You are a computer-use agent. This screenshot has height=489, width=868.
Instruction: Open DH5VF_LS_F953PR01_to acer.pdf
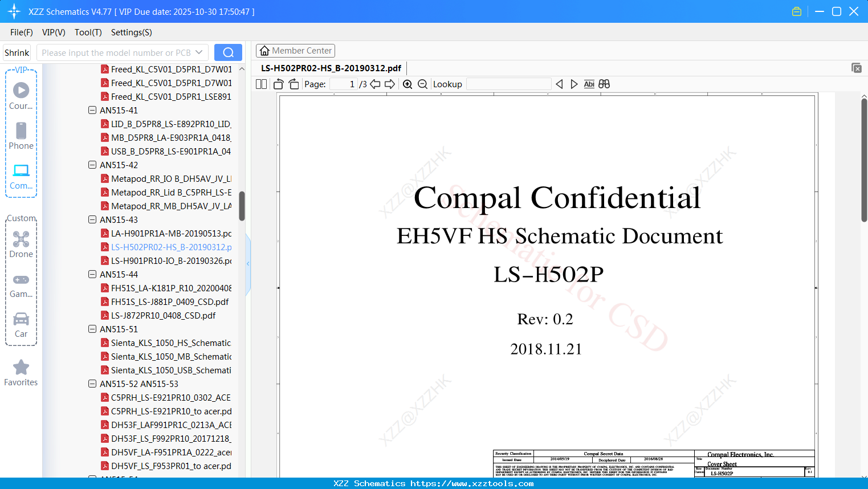[166, 466]
